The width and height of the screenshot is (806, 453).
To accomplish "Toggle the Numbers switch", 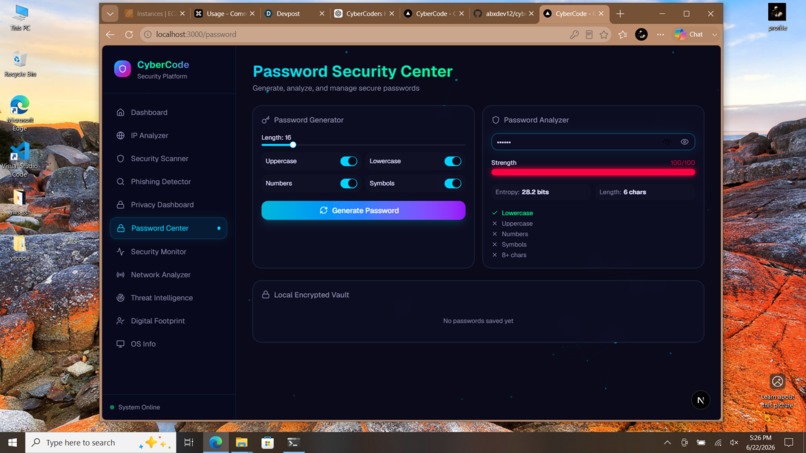I will coord(349,184).
